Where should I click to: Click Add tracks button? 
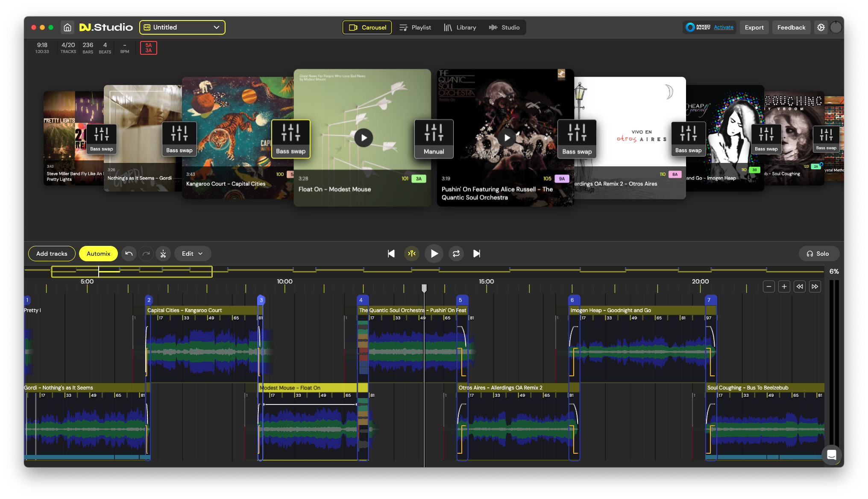52,254
